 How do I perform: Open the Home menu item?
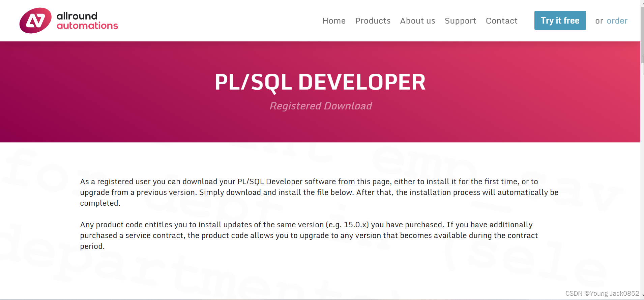click(x=334, y=21)
